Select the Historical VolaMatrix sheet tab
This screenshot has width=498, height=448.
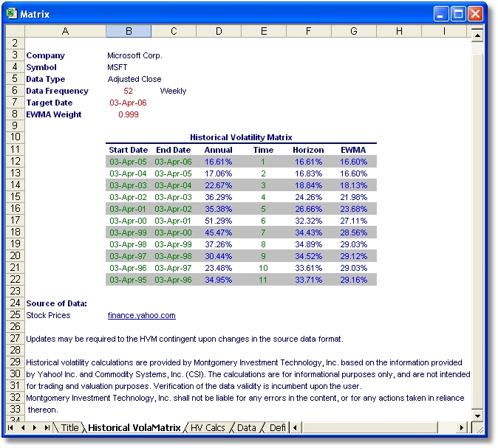134,427
